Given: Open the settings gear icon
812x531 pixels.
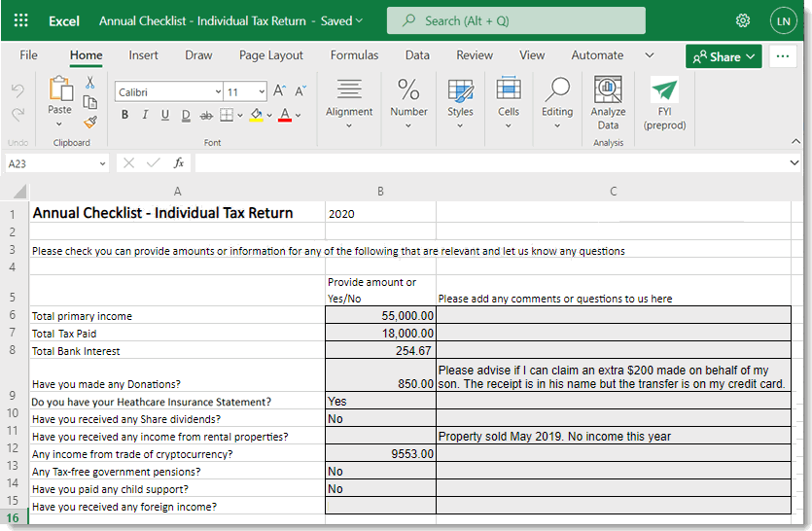Looking at the screenshot, I should point(743,20).
